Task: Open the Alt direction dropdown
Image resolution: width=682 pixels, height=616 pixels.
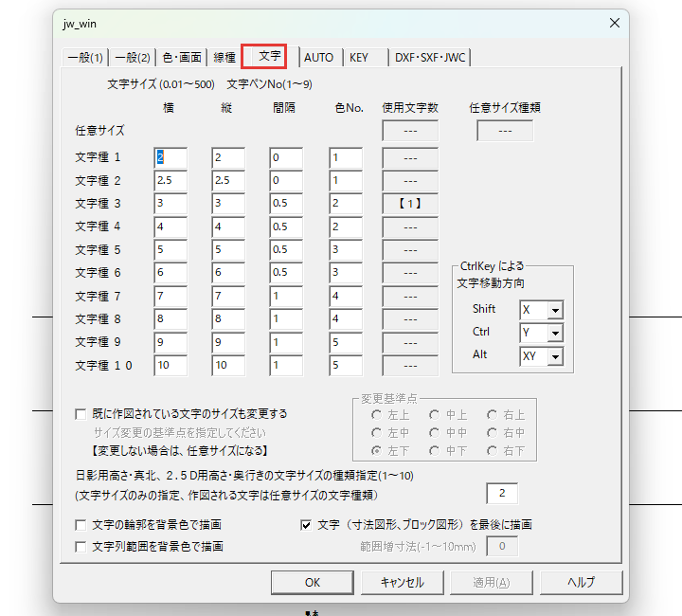Action: tap(555, 356)
